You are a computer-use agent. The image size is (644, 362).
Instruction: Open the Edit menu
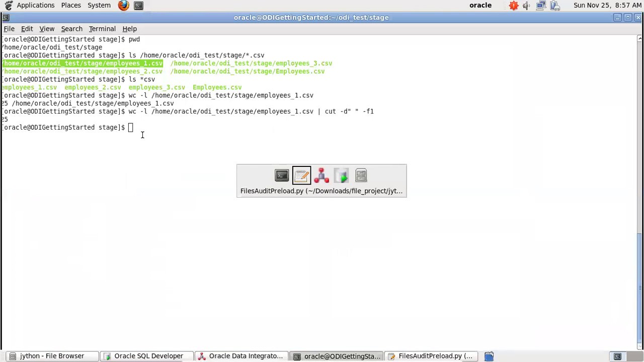pyautogui.click(x=27, y=29)
